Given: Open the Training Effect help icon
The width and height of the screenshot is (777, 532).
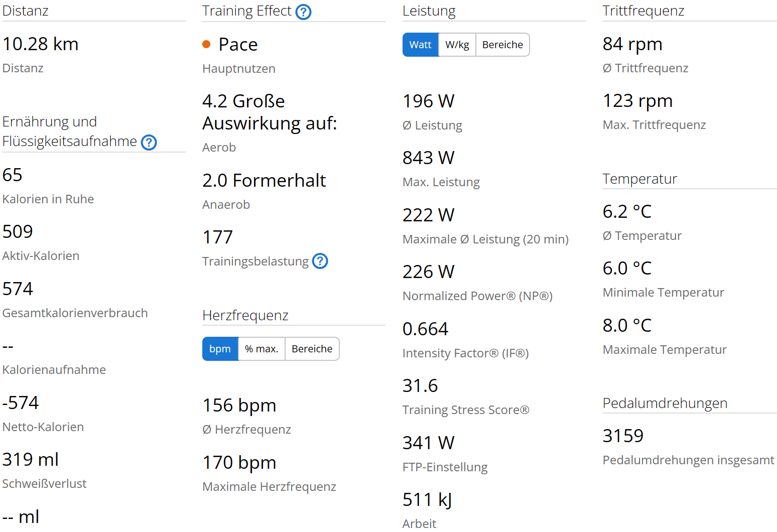Looking at the screenshot, I should (x=303, y=12).
